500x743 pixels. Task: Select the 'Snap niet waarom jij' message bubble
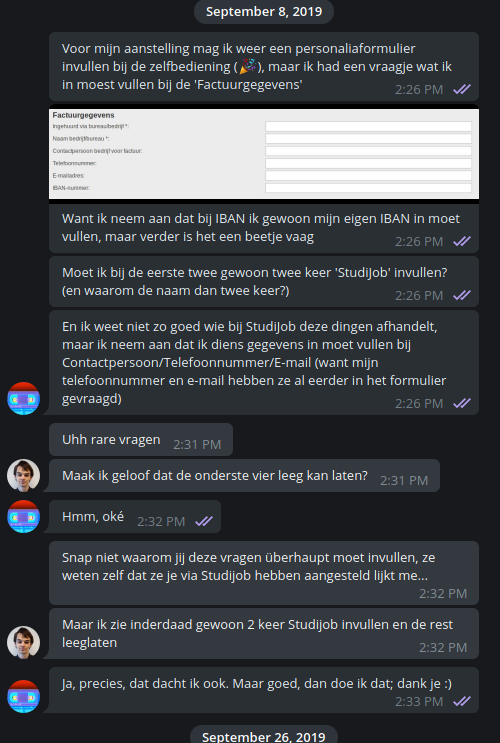[264, 573]
